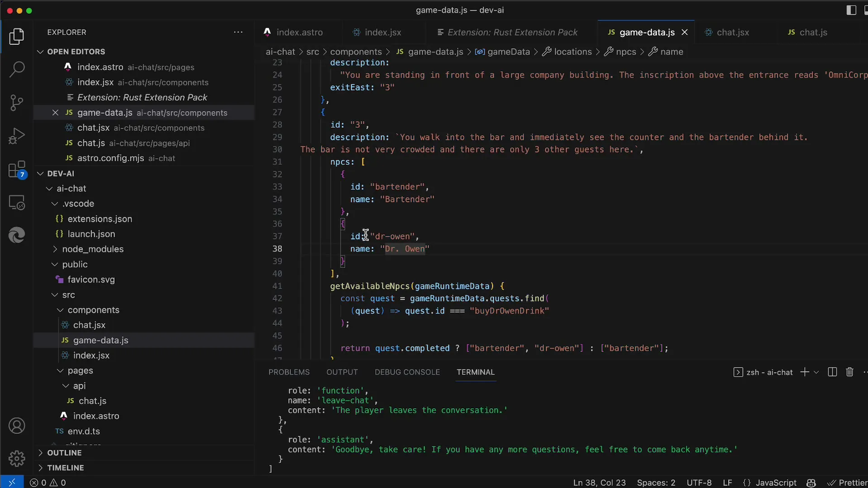
Task: Kill terminal with trash icon
Action: click(849, 372)
